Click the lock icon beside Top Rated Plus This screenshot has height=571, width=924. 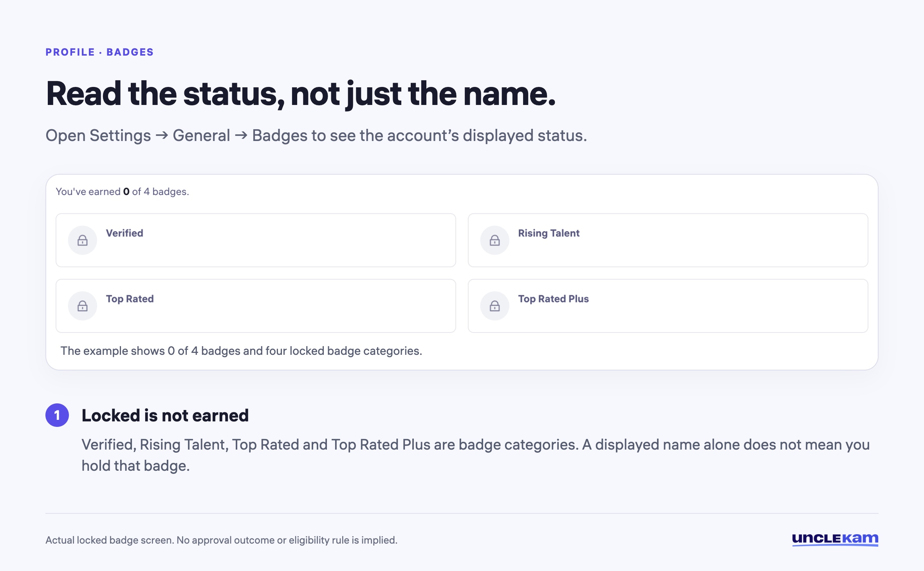click(x=495, y=306)
